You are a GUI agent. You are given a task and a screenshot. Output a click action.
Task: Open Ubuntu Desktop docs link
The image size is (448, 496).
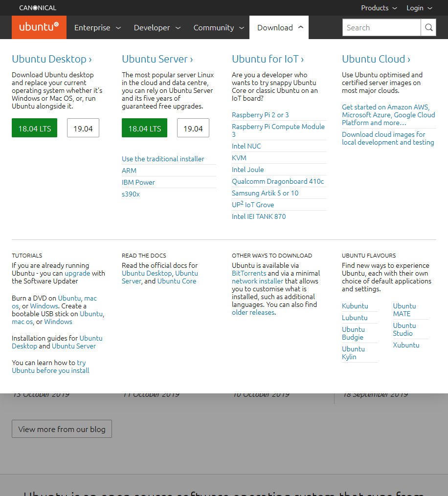tap(147, 273)
